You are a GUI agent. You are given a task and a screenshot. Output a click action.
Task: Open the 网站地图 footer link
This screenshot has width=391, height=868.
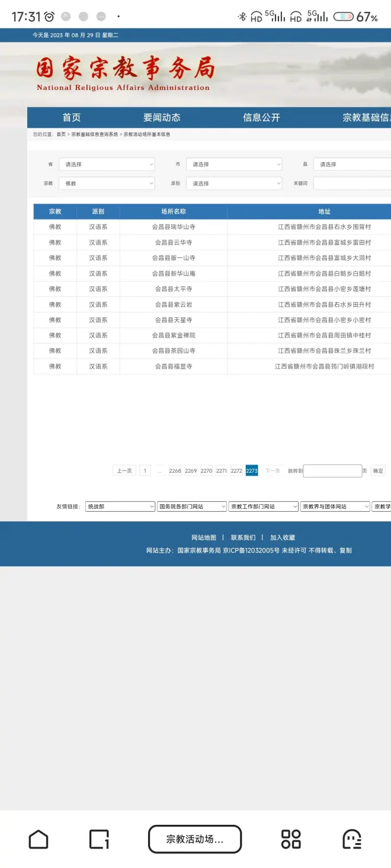[x=204, y=538]
